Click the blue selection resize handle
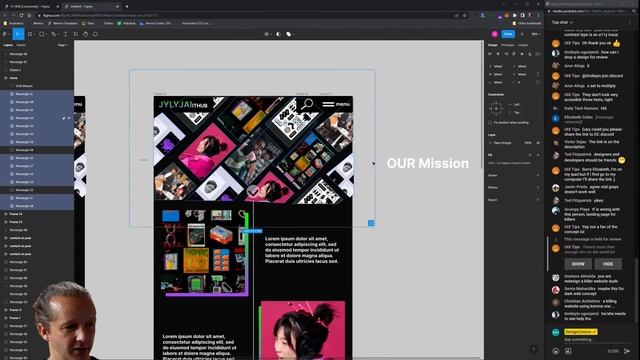640x360 pixels. point(371,223)
